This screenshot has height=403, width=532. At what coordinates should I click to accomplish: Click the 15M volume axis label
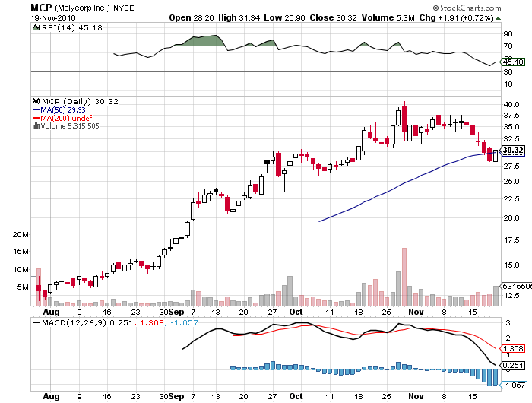[x=21, y=252]
